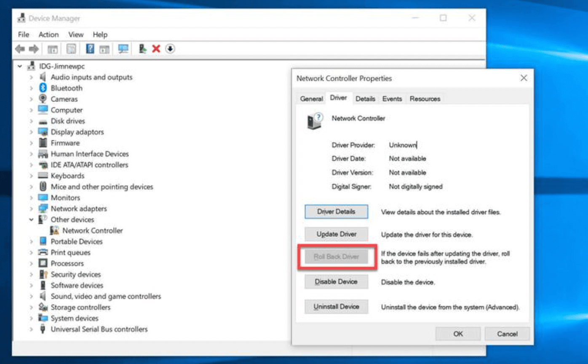Click the Scan for hardware changes icon

coord(123,48)
